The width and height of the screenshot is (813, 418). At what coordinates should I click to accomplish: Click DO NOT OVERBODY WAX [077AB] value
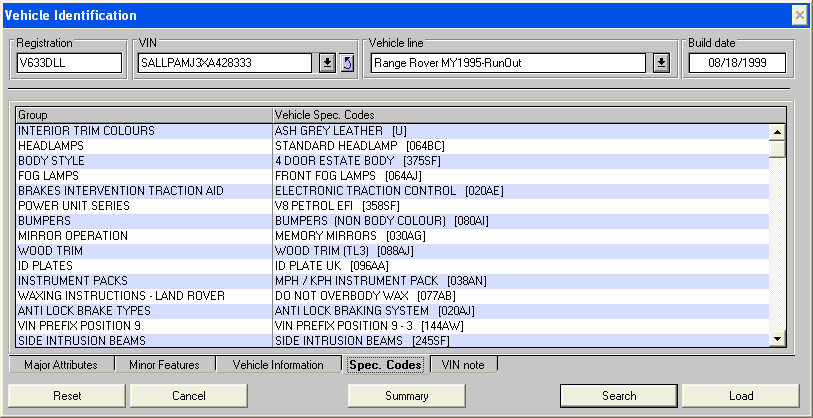pyautogui.click(x=365, y=296)
